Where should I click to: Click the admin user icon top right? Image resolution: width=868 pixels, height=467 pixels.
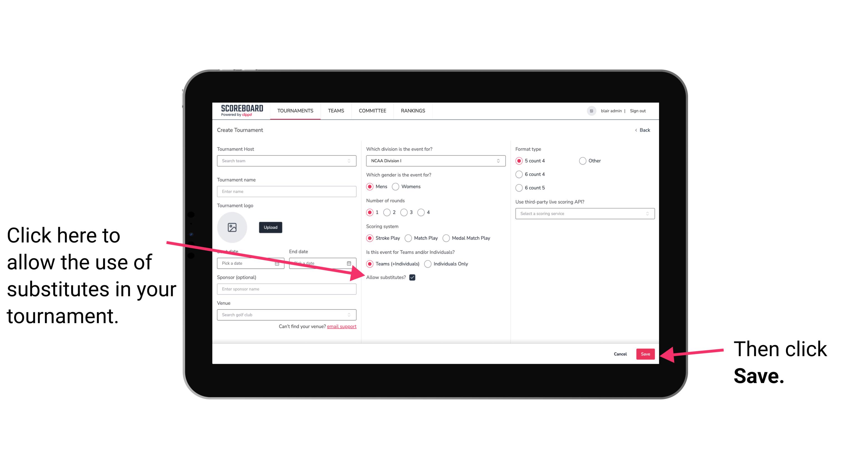click(591, 110)
